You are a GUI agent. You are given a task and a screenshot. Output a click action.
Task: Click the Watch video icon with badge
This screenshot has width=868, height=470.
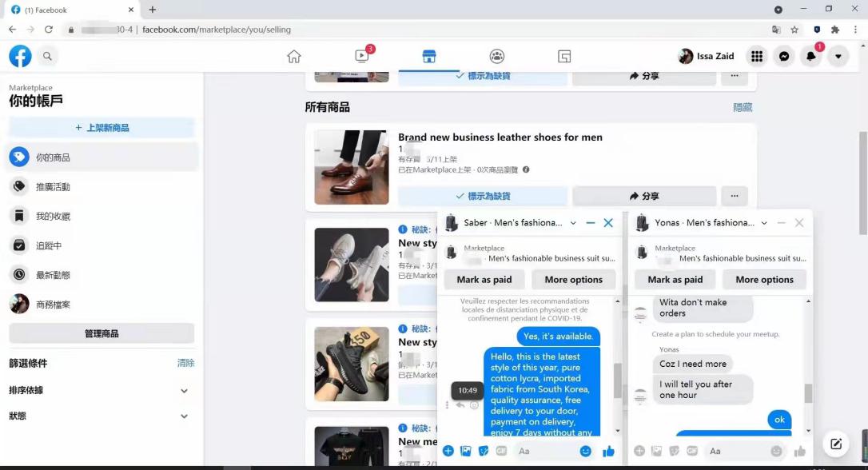click(x=362, y=56)
